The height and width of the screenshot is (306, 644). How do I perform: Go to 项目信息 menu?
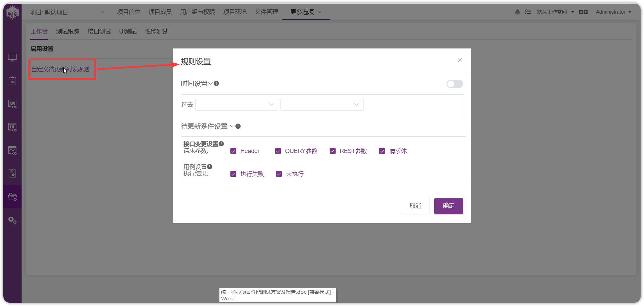pyautogui.click(x=129, y=12)
